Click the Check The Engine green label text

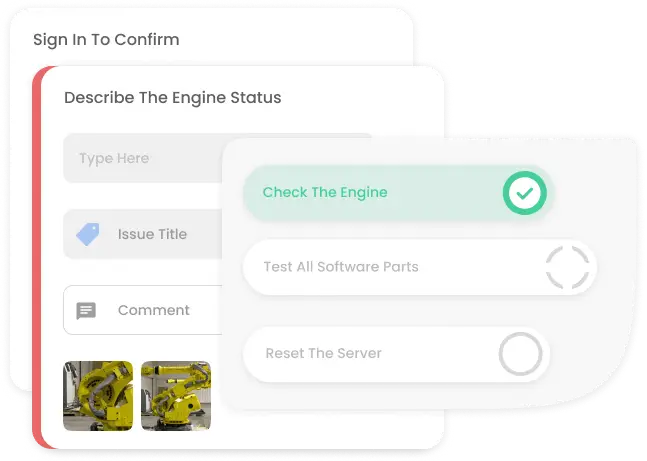325,192
